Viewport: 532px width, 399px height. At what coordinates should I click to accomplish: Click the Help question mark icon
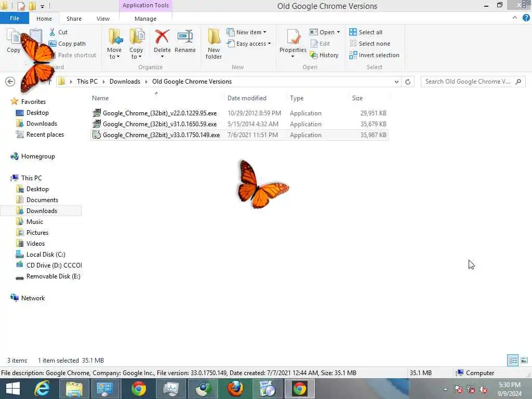[526, 18]
